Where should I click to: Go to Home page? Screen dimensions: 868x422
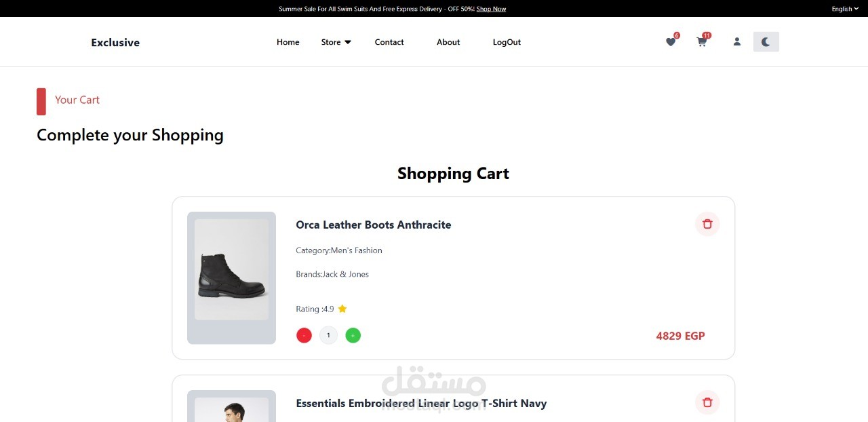point(288,42)
